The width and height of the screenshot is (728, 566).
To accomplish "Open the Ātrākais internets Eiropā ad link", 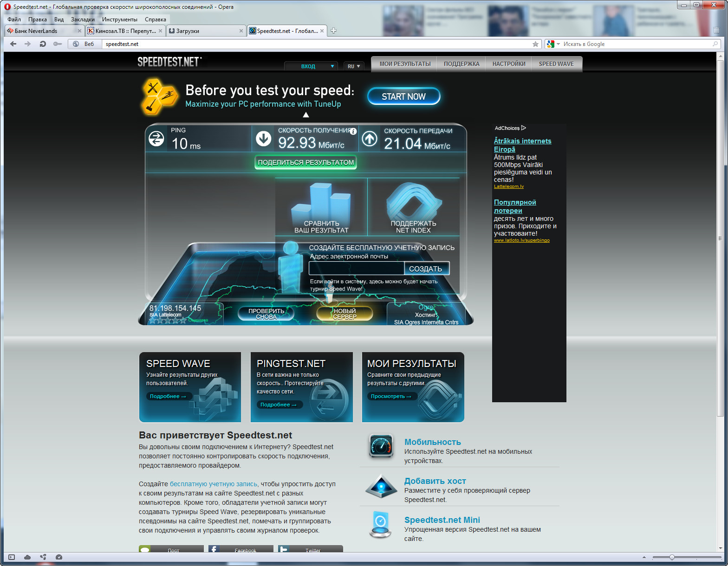I will (x=522, y=145).
